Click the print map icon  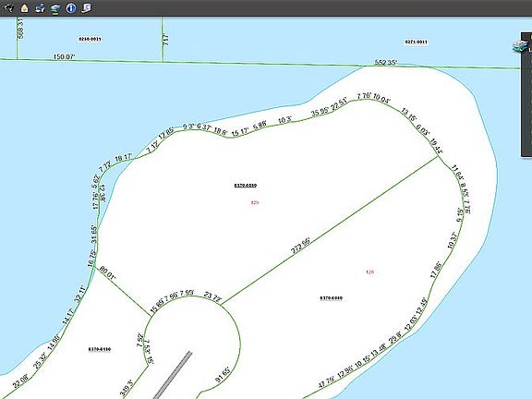coord(40,7)
